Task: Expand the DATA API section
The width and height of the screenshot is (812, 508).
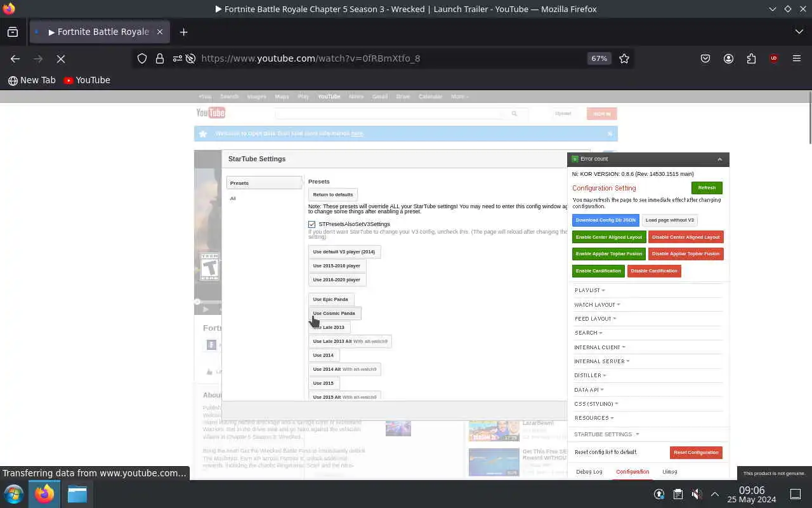Action: coord(589,390)
